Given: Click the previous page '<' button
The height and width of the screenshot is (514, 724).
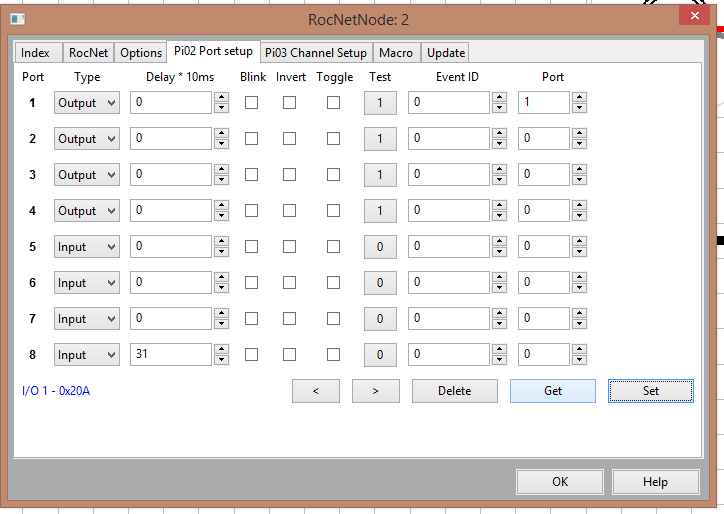Looking at the screenshot, I should [316, 391].
